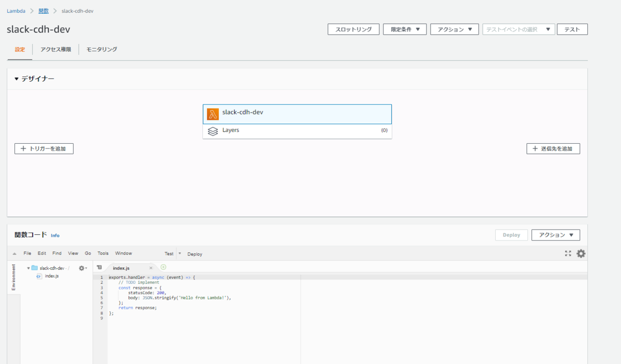Open the environment tree gear menu
621x364 pixels.
click(83, 268)
